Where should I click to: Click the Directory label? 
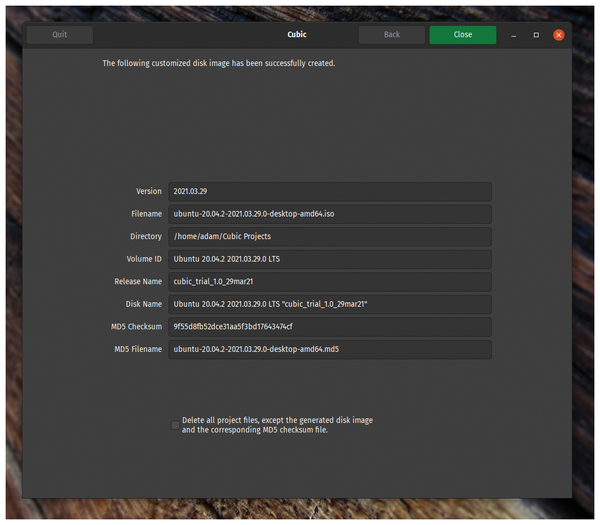[146, 236]
